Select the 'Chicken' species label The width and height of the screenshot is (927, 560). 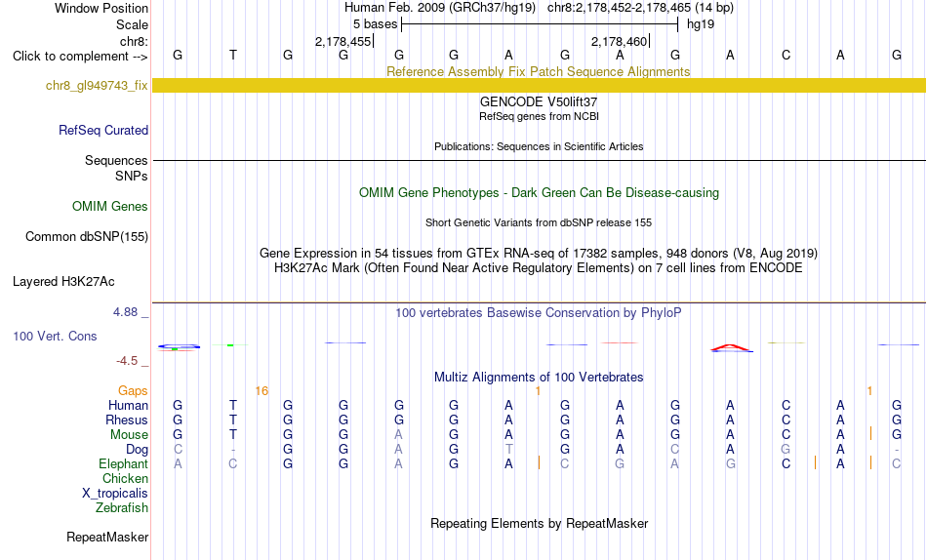(125, 478)
